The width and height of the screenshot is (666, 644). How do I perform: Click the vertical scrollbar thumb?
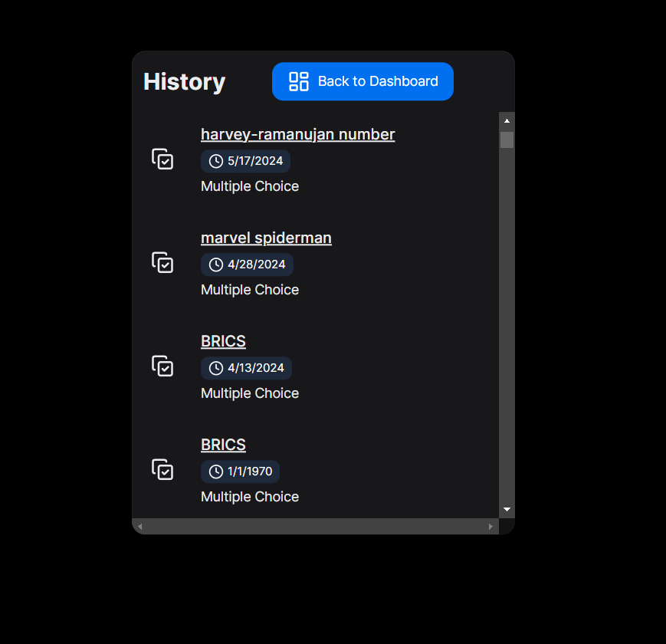point(507,140)
